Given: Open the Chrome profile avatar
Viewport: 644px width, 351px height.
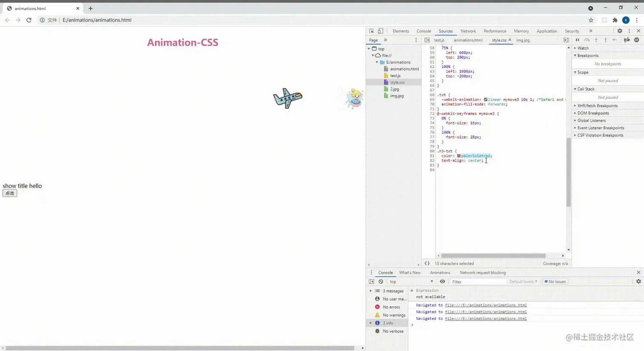Looking at the screenshot, I should click(x=626, y=20).
